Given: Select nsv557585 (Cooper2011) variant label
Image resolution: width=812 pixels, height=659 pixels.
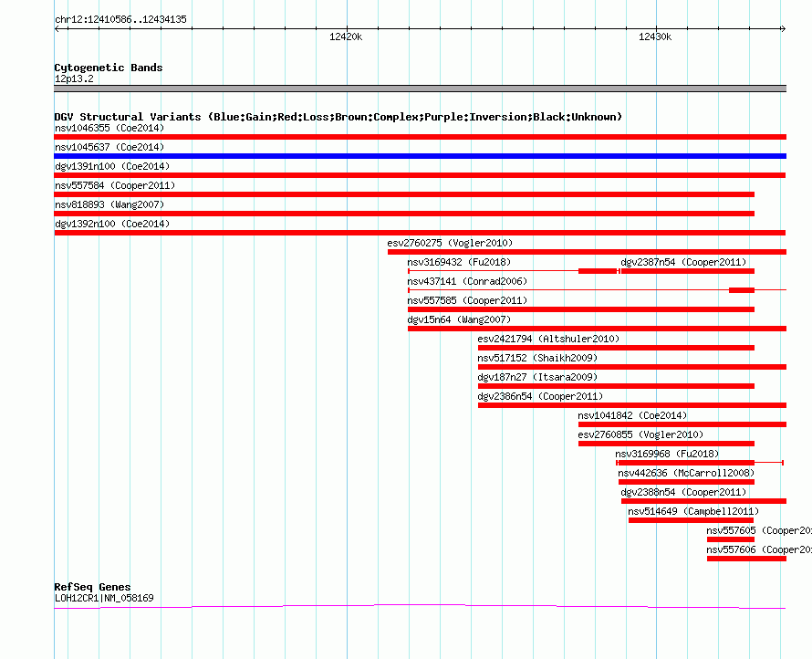Looking at the screenshot, I should [467, 300].
